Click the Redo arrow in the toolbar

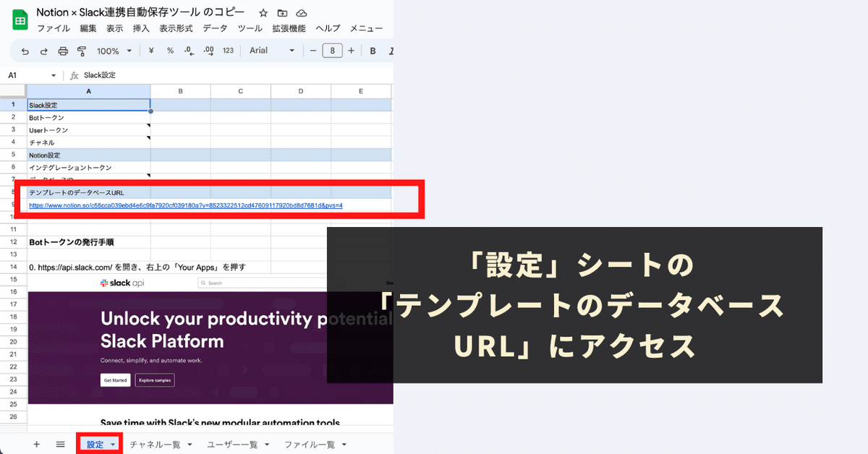pyautogui.click(x=44, y=51)
